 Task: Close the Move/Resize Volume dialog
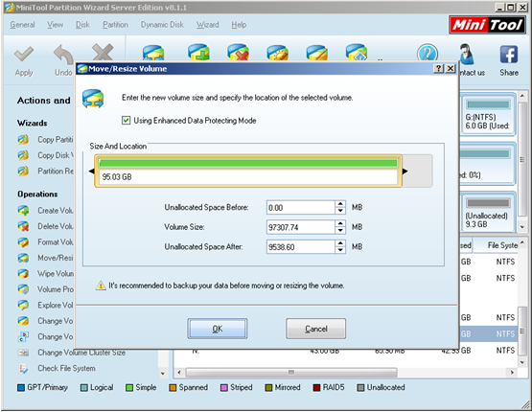(451, 68)
